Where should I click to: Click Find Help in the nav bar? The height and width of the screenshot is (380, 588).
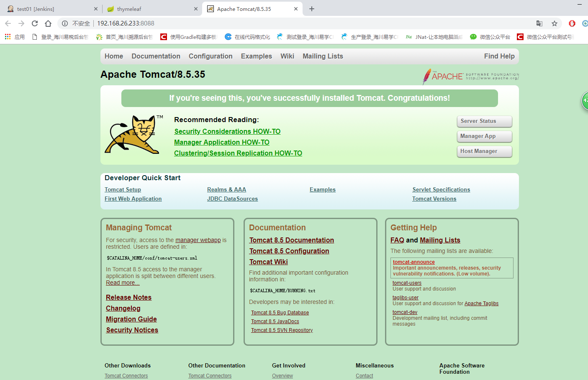point(499,56)
